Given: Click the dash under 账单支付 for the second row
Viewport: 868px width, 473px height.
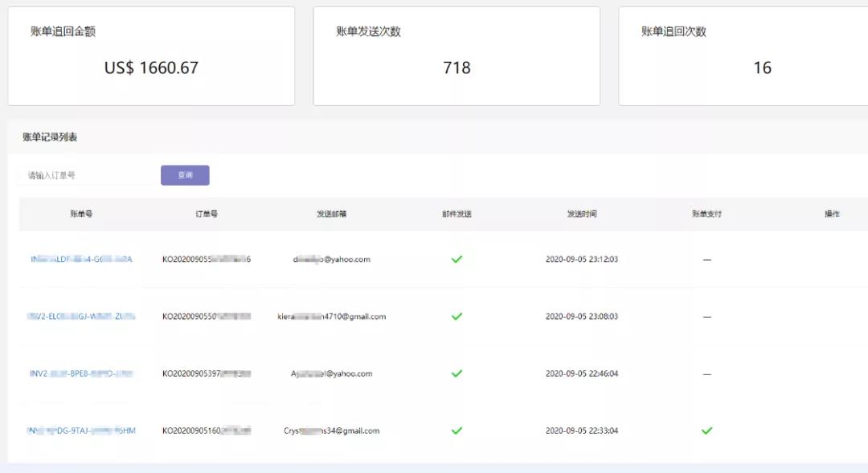Looking at the screenshot, I should 706,316.
